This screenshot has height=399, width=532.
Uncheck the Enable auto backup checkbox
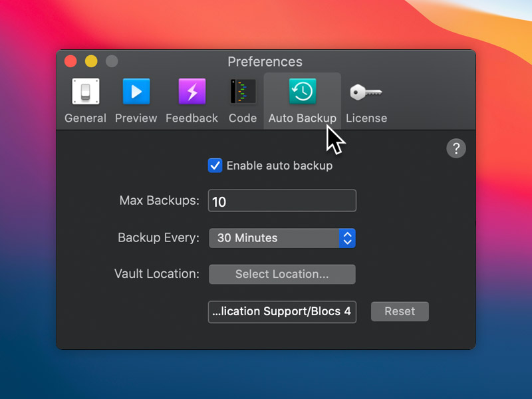click(215, 166)
